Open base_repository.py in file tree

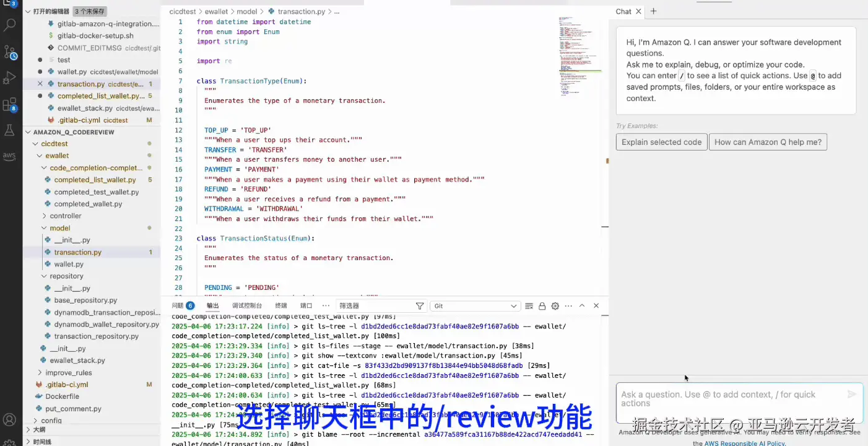coord(85,300)
